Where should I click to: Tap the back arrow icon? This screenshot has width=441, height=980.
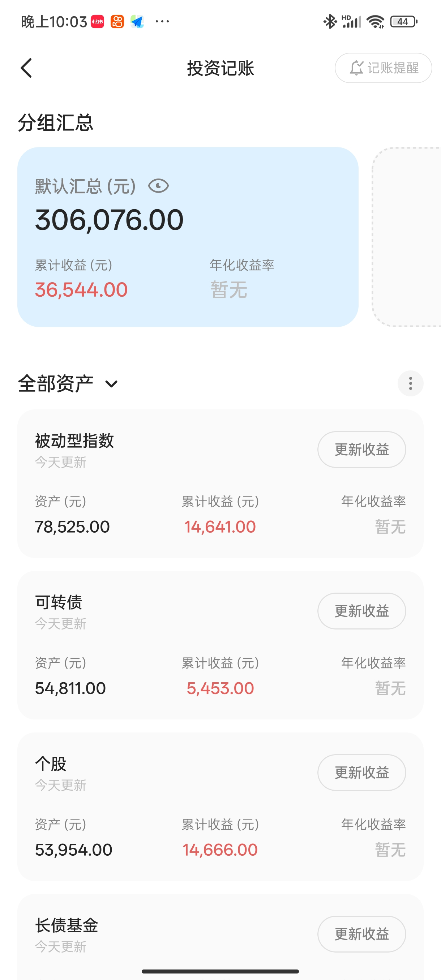tap(26, 68)
